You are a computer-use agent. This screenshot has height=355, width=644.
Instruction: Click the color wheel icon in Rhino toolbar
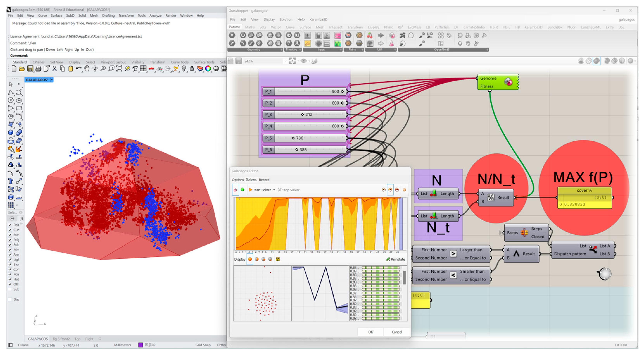tap(208, 68)
